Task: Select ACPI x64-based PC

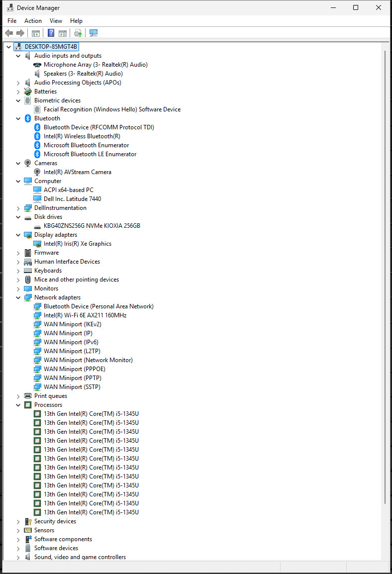Action: tap(69, 190)
